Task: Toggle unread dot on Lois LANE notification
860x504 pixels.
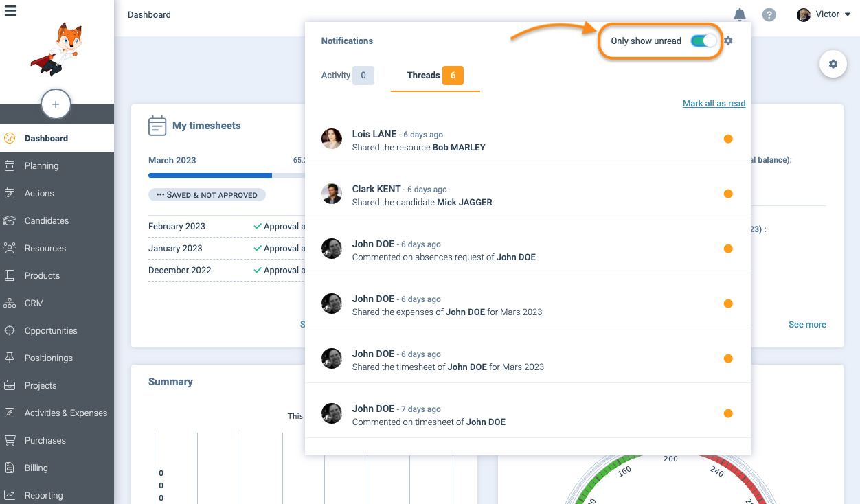Action: (x=728, y=139)
